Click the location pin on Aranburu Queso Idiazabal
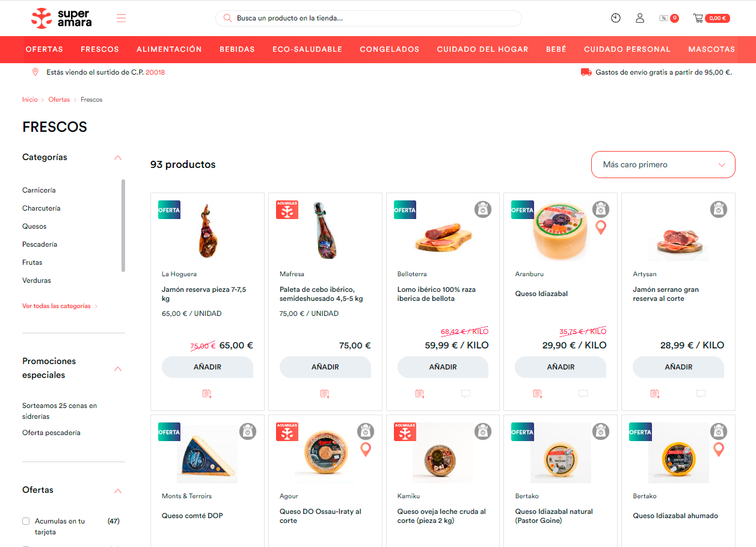This screenshot has width=756, height=547. [x=600, y=229]
